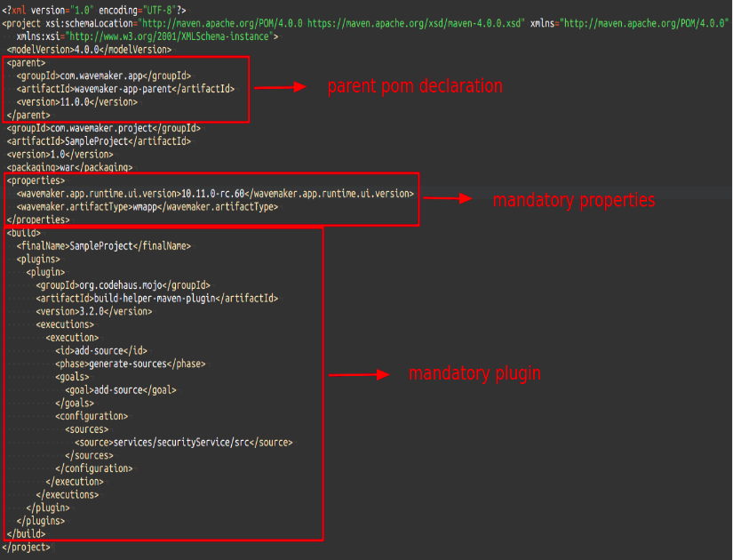Click the red arrow pointing to mandatory plugin

(x=359, y=375)
